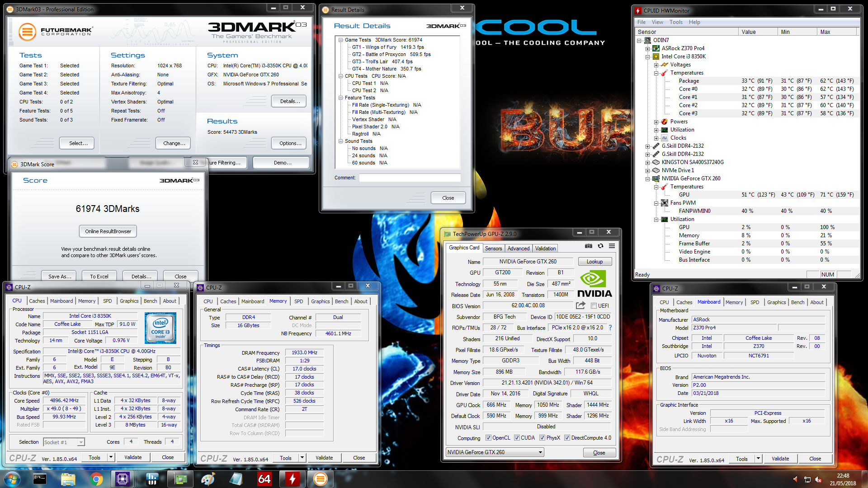
Task: Click the Online ResultBrowser button
Action: click(108, 231)
